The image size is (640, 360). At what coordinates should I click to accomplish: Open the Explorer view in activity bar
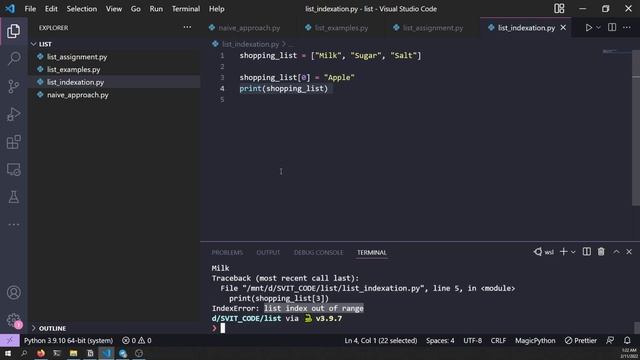coord(13,31)
